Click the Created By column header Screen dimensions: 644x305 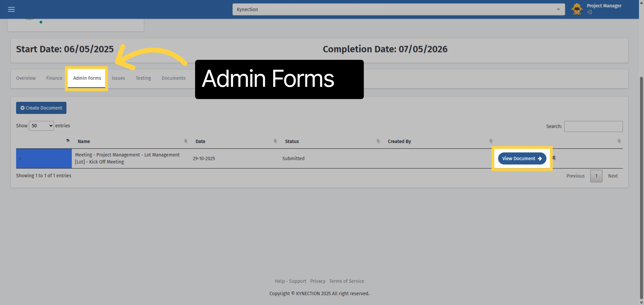click(399, 141)
